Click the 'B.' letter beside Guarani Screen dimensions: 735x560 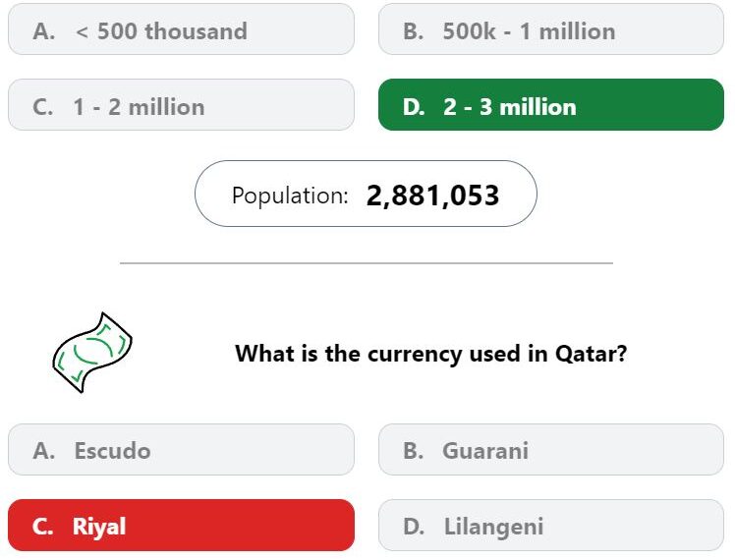pos(414,450)
